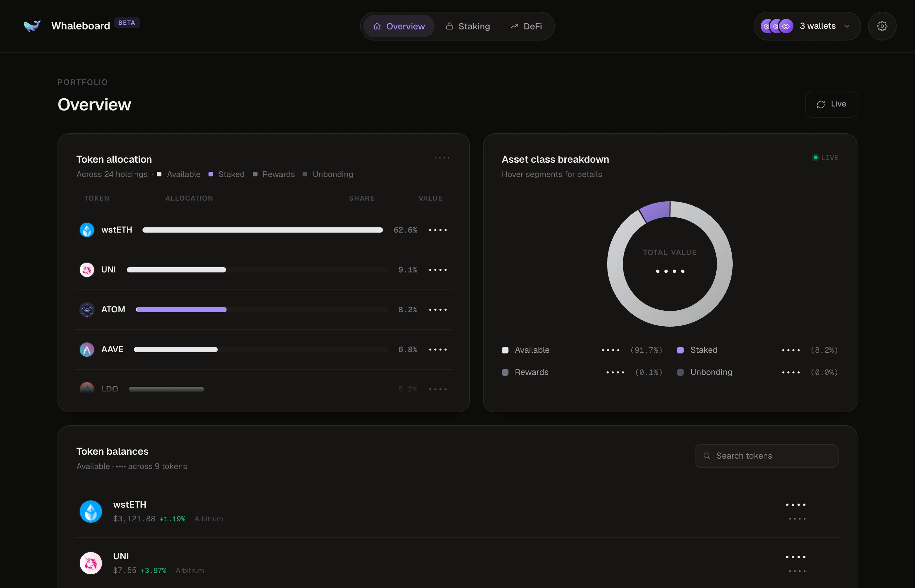Viewport: 915px width, 588px height.
Task: Click the Staked legend swatch in Asset breakdown
Action: click(680, 350)
